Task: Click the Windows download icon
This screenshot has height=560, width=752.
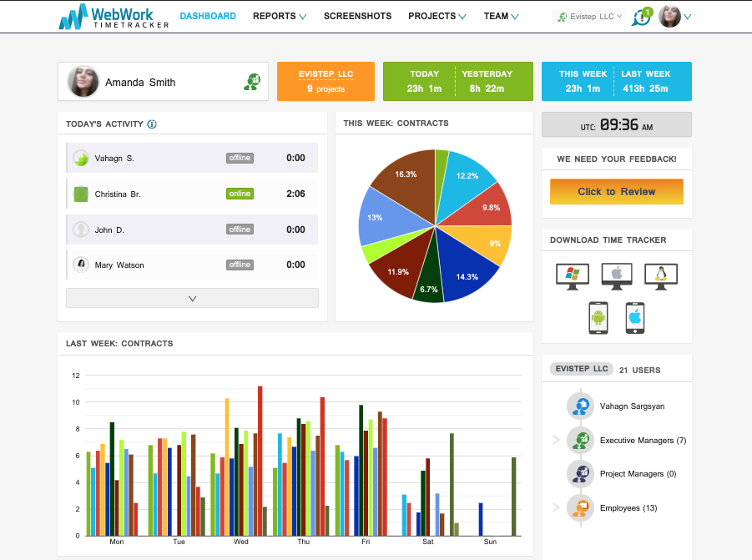Action: 572,276
